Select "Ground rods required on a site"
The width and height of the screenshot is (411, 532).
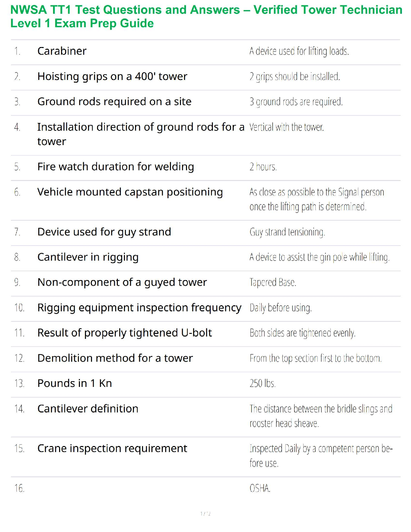(114, 102)
